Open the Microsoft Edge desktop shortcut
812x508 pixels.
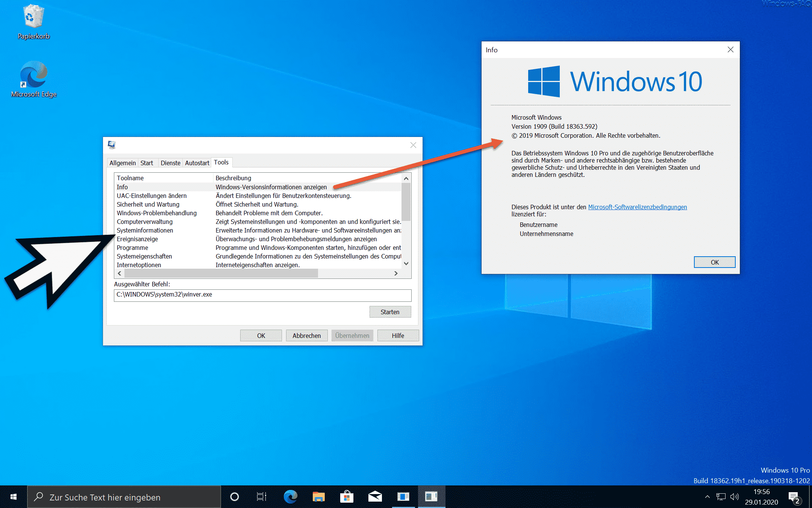(x=33, y=78)
